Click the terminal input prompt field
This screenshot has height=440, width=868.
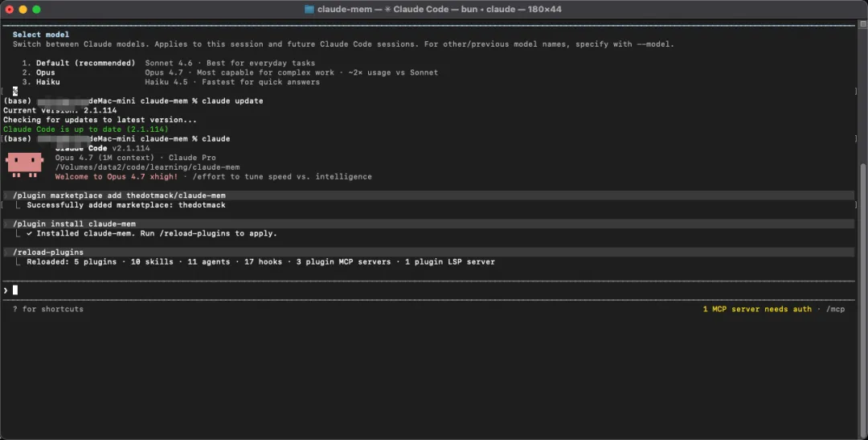point(429,290)
